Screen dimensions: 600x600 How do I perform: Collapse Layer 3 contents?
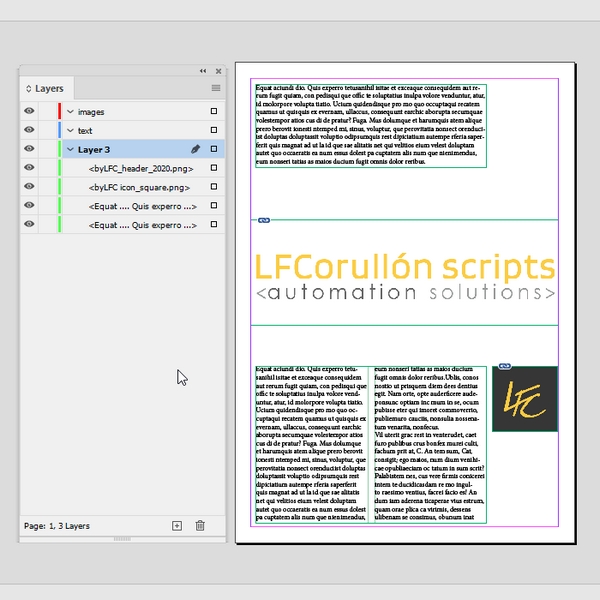pos(70,149)
